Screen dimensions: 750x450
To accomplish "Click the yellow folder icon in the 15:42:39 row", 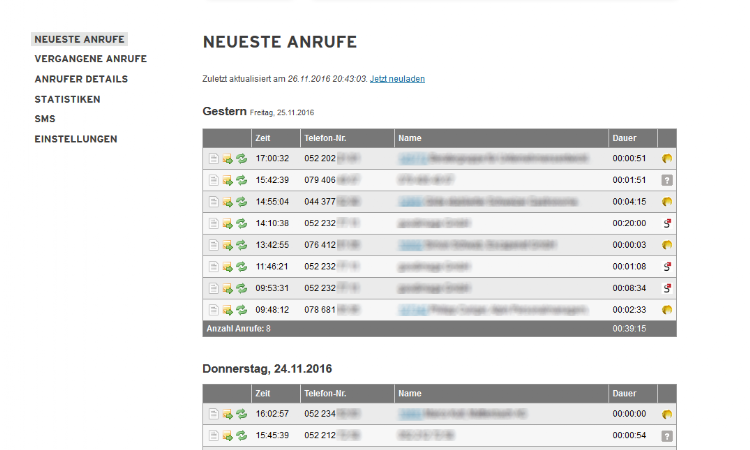I will click(227, 180).
